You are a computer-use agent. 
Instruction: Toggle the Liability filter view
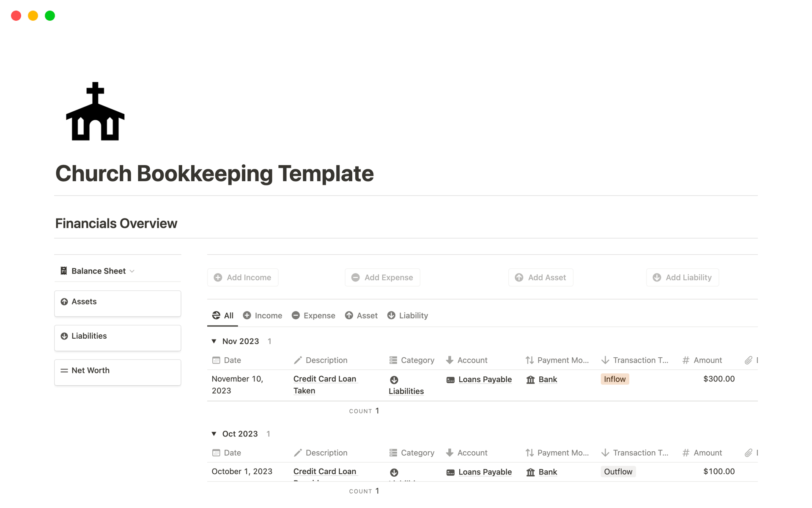413,315
